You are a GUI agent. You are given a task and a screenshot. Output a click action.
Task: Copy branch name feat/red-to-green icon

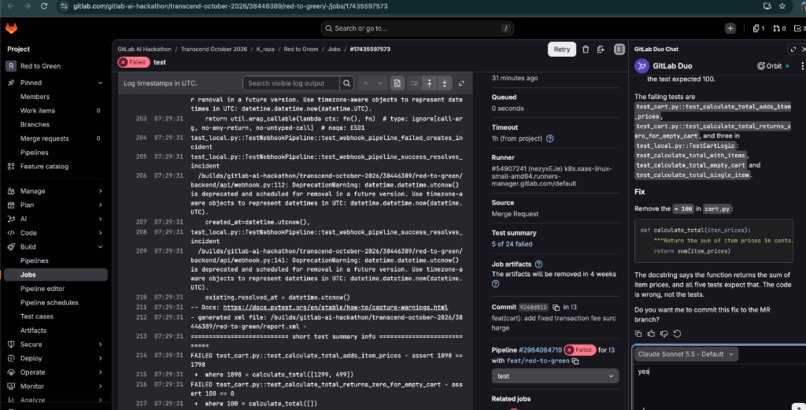575,361
